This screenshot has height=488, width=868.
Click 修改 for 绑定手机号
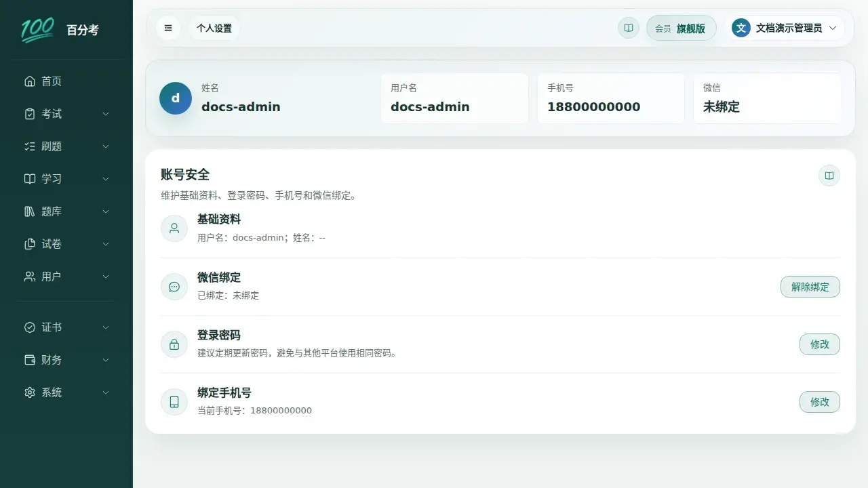[820, 402]
